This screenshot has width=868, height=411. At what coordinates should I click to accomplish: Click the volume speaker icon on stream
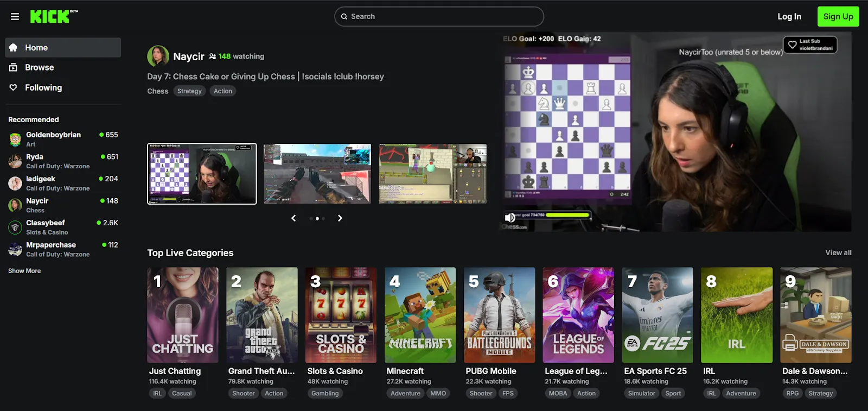(x=510, y=218)
